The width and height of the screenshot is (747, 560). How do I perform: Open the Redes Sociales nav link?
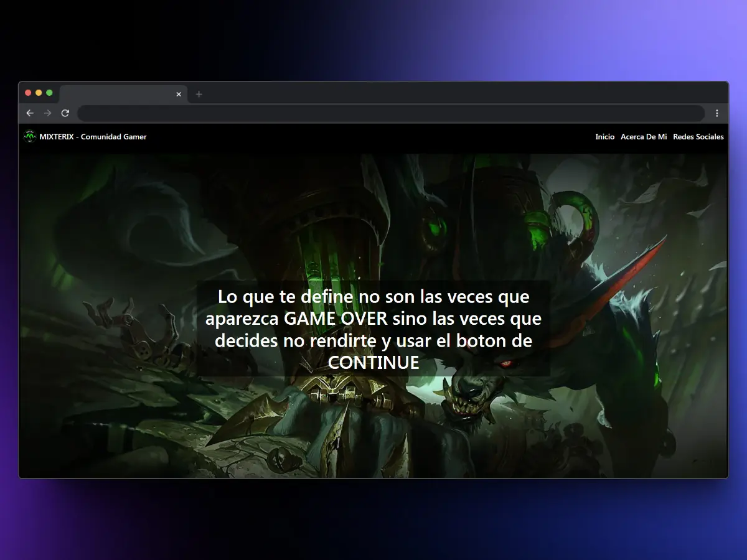(x=698, y=136)
